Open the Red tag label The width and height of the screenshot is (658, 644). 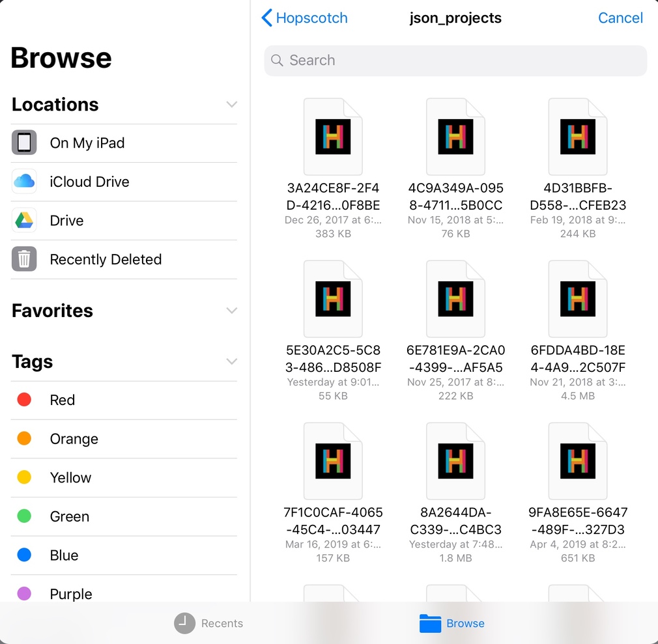62,400
